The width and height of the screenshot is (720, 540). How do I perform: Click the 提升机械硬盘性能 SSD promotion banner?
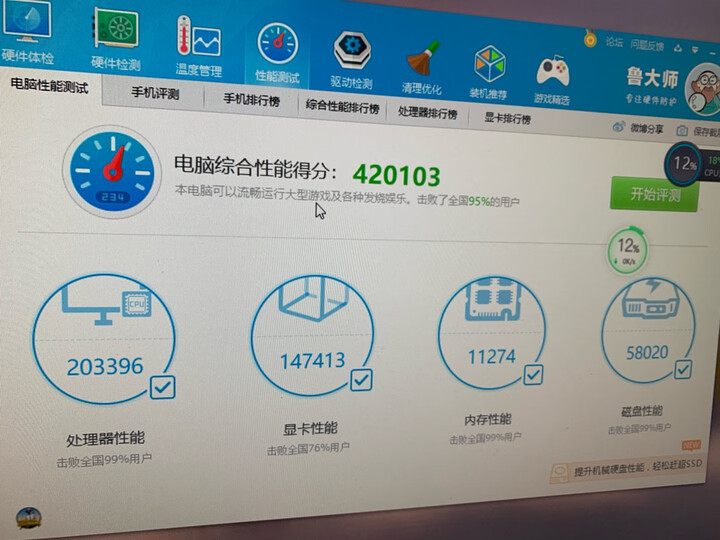point(628,466)
